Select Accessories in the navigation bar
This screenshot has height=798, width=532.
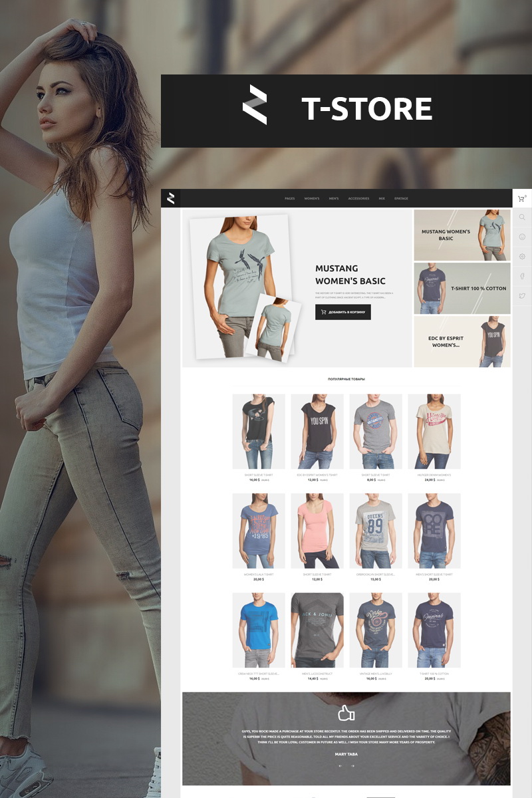point(358,199)
